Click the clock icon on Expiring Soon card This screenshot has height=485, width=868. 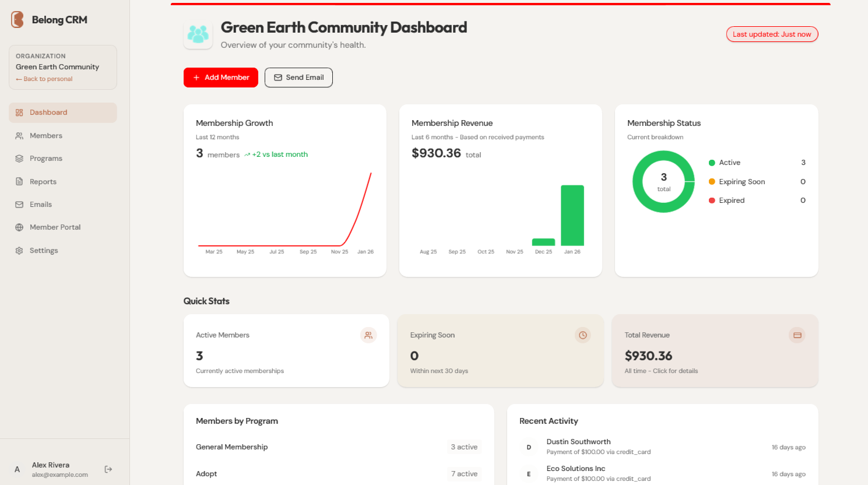(582, 335)
